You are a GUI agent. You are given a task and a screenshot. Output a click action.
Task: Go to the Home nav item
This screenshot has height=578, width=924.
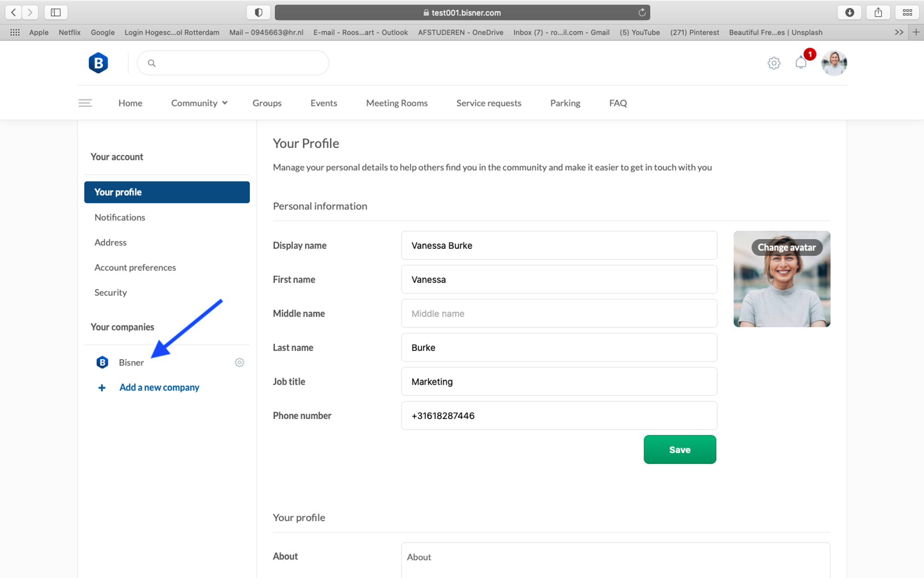tap(130, 103)
